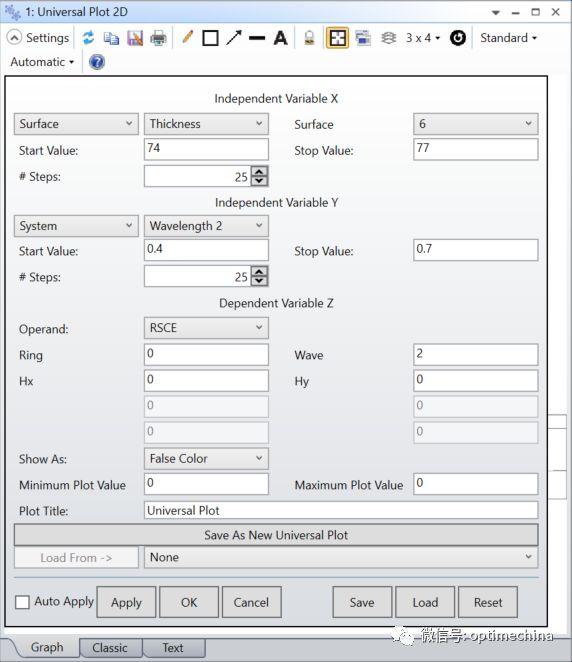Click the Copy window icon

[111, 38]
